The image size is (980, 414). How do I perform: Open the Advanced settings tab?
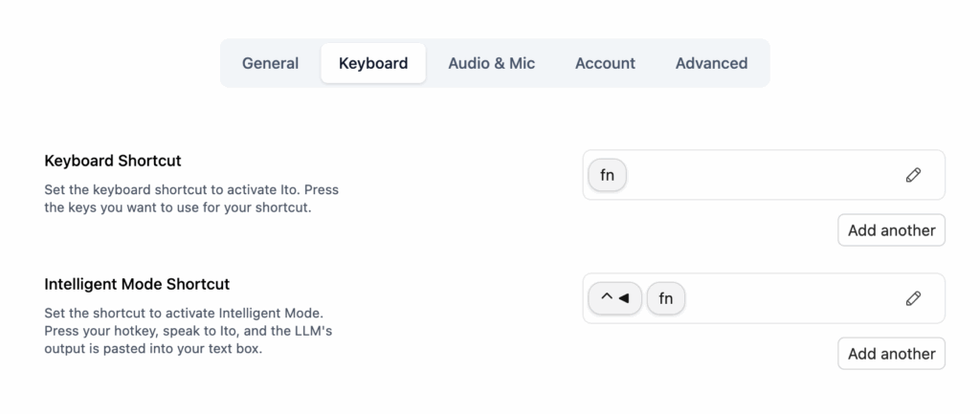click(x=711, y=63)
